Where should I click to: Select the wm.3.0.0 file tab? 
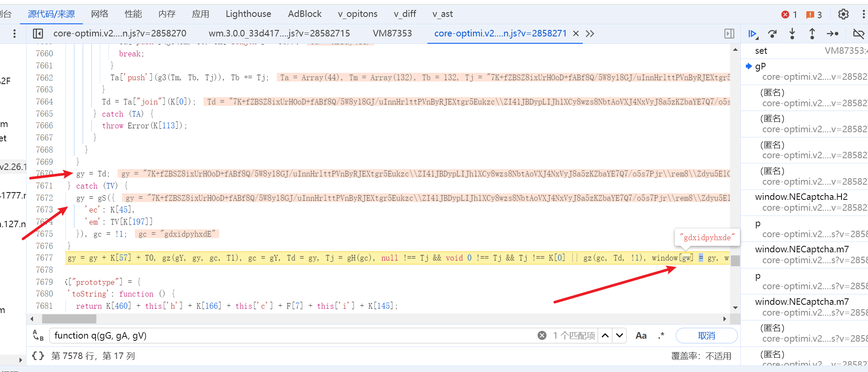pos(279,33)
